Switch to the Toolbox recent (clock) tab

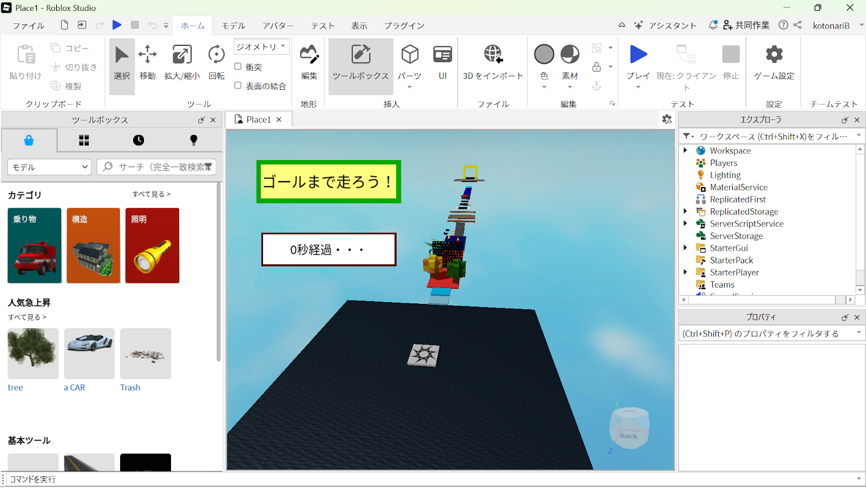point(139,141)
